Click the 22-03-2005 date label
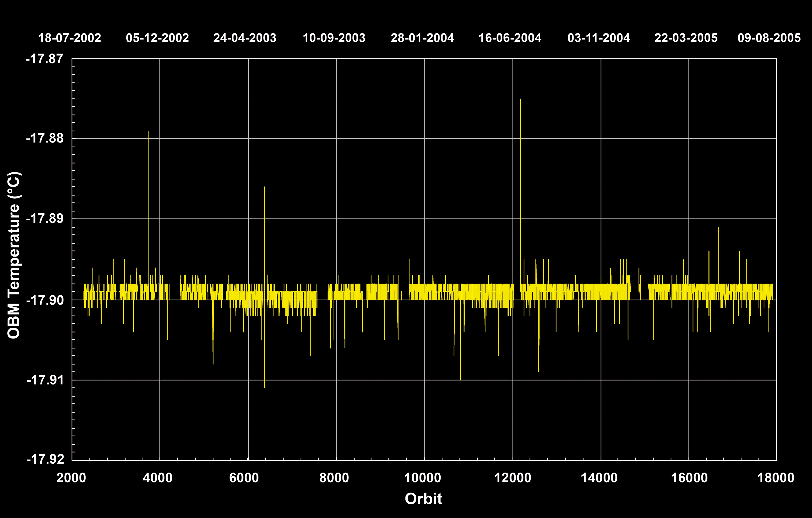 click(686, 38)
